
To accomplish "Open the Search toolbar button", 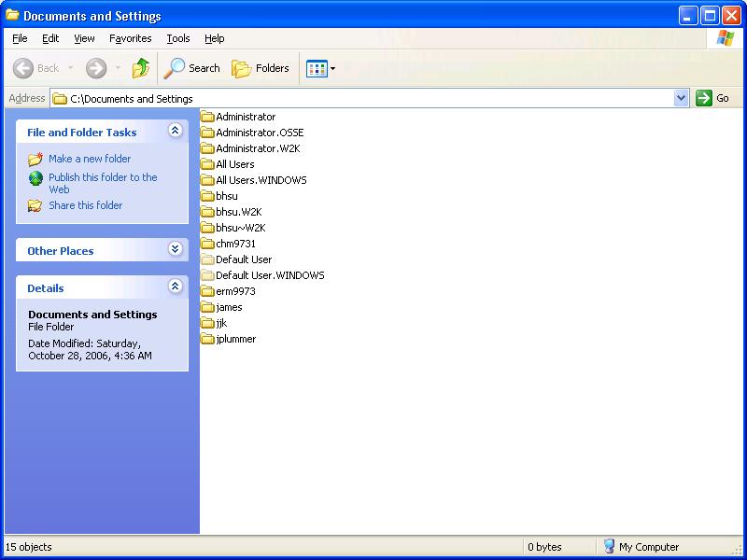I will coord(192,68).
